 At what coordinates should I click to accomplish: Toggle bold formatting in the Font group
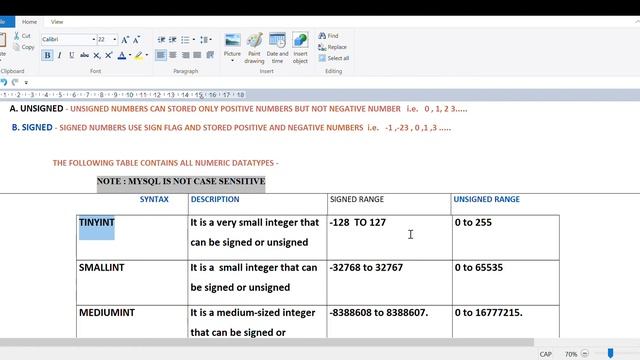47,55
